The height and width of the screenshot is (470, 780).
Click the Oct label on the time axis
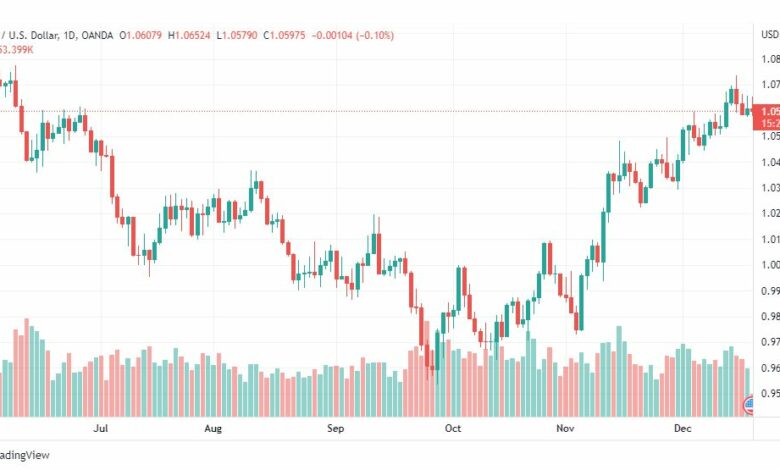(x=453, y=428)
